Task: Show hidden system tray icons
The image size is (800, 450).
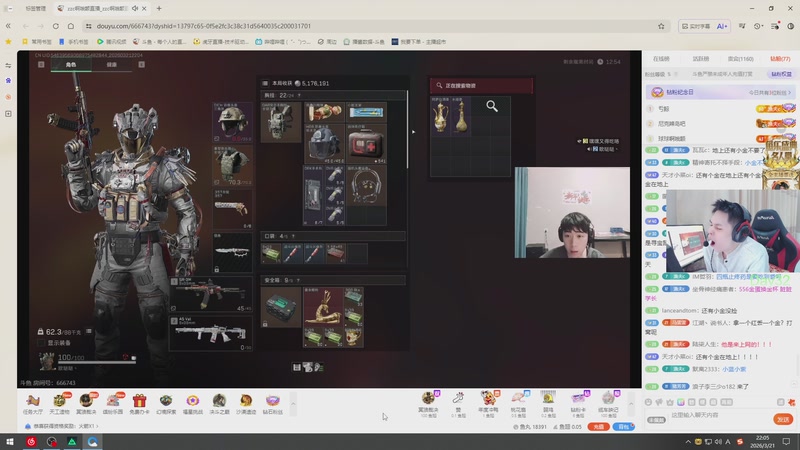Action: (688, 442)
